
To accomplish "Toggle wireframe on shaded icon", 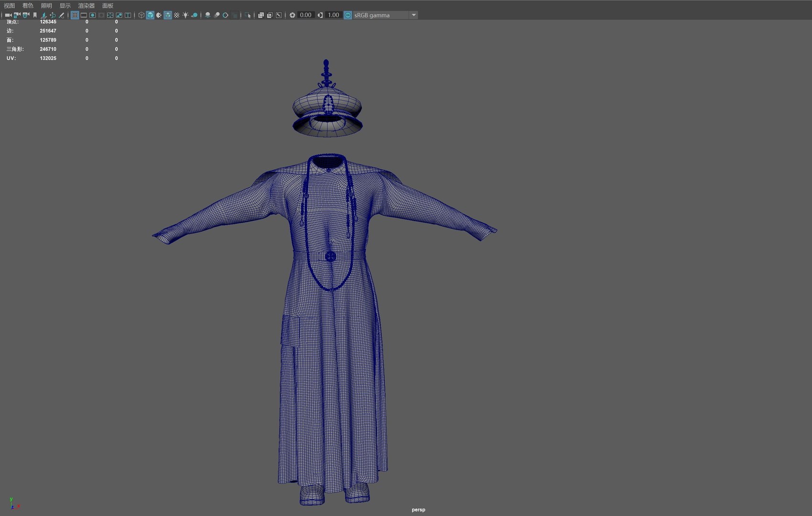I will pyautogui.click(x=168, y=15).
